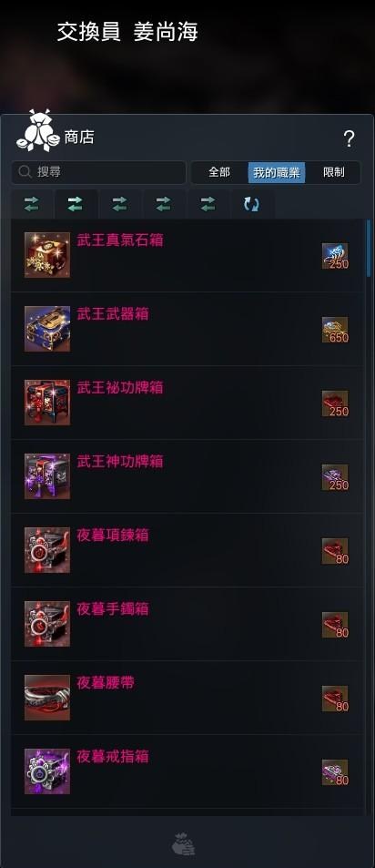Switch to the fifth exchange tab
This screenshot has height=868, width=375.
(x=208, y=204)
